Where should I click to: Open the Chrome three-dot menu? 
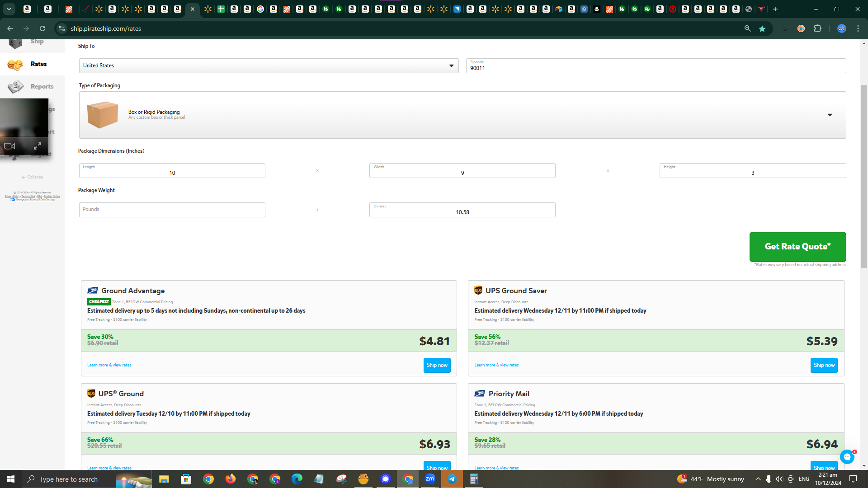pos(858,28)
